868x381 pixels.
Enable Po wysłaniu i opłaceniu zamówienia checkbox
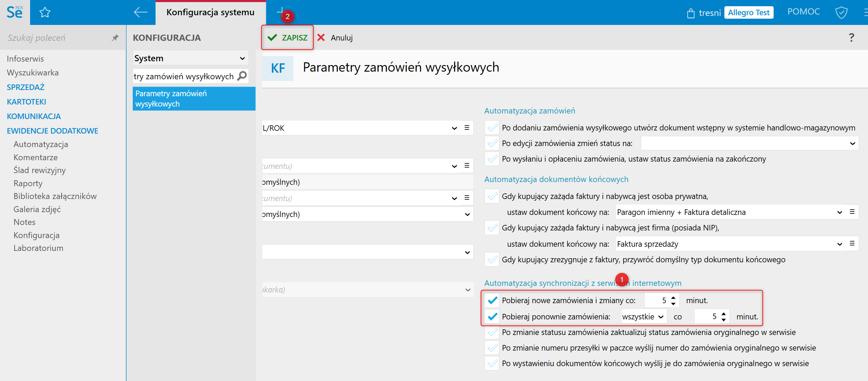click(492, 159)
